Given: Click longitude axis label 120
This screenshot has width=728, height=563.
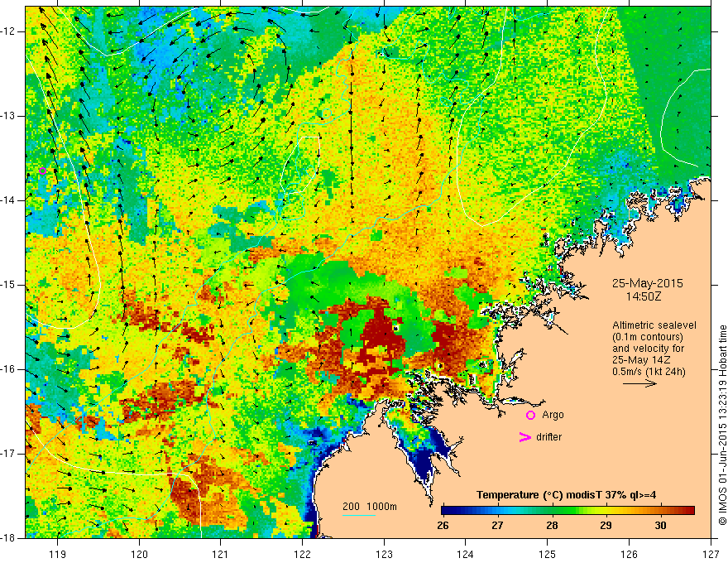Looking at the screenshot, I should coord(139,554).
